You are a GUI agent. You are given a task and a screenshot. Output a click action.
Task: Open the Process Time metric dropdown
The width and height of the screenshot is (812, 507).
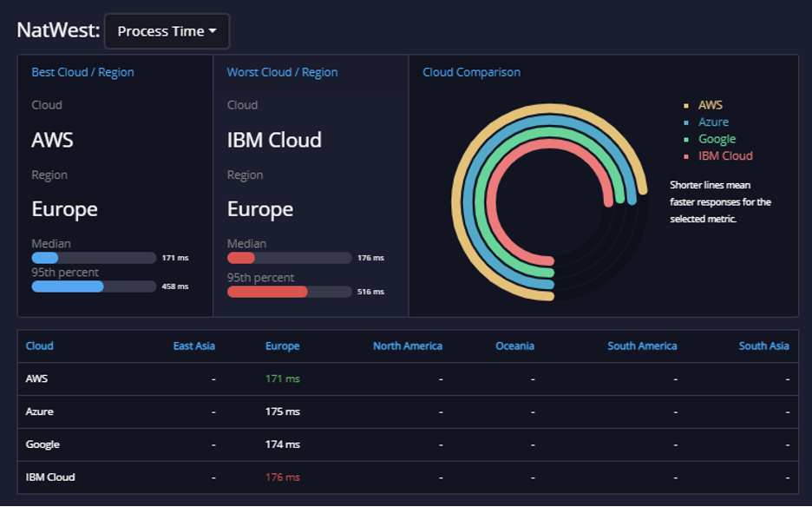167,31
